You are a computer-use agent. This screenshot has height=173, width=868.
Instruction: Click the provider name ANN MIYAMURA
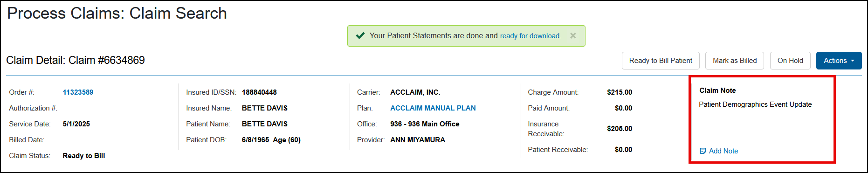(418, 140)
